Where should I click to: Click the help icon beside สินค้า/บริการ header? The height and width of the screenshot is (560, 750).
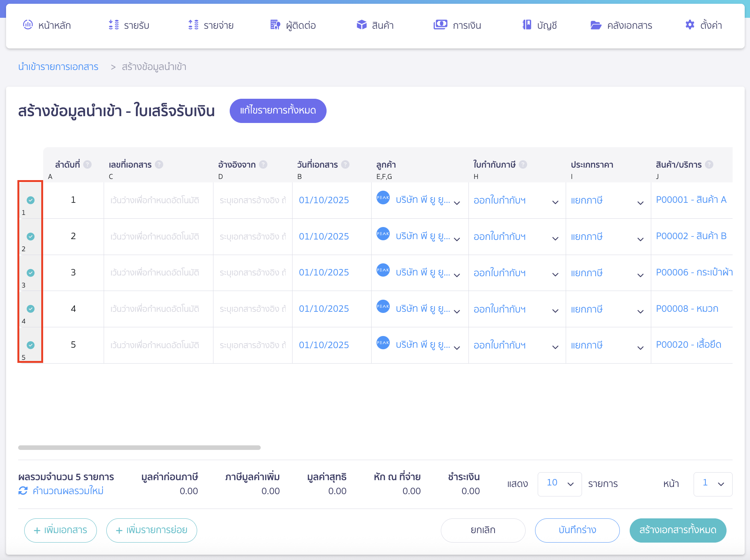click(710, 165)
